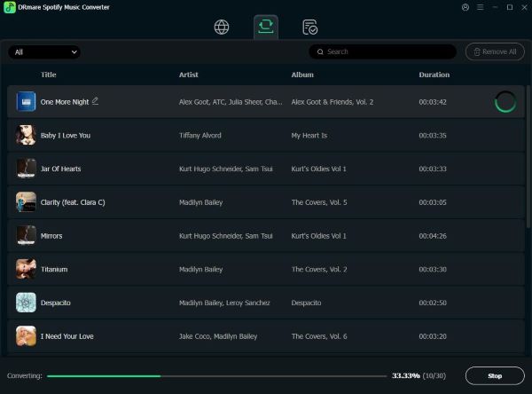This screenshot has height=394, width=532.
Task: Click the Remove All button
Action: [495, 51]
